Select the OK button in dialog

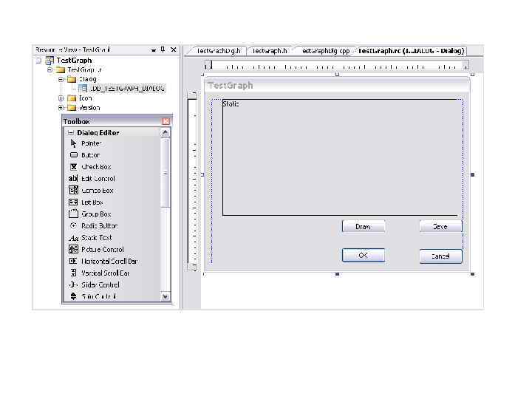click(364, 256)
